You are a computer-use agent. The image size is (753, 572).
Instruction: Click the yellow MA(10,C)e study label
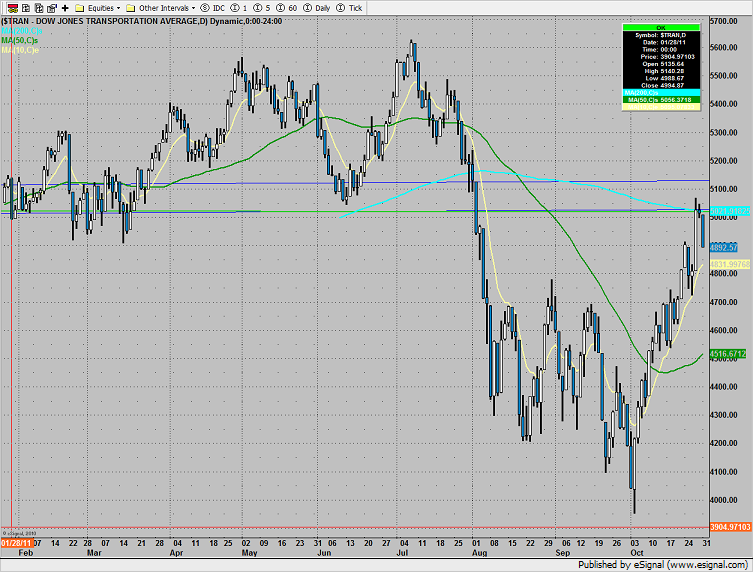point(20,50)
